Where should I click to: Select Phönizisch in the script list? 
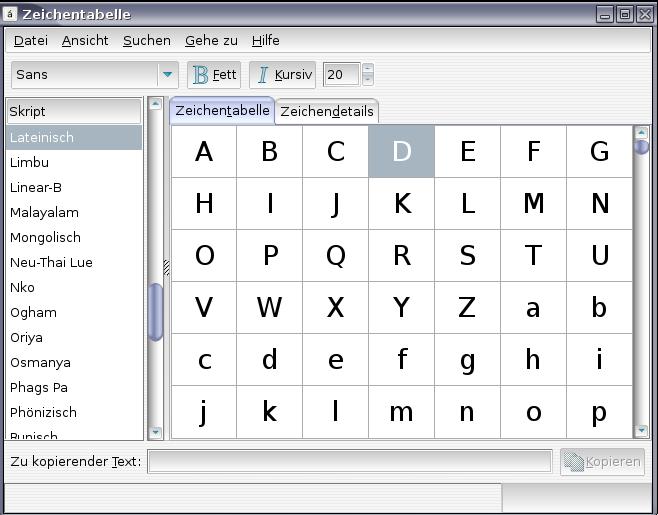tap(74, 412)
